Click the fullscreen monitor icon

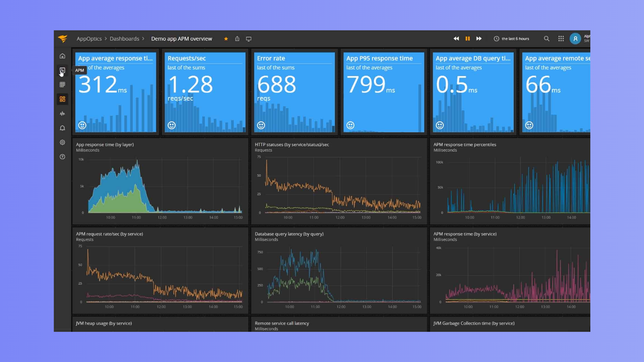coord(249,39)
